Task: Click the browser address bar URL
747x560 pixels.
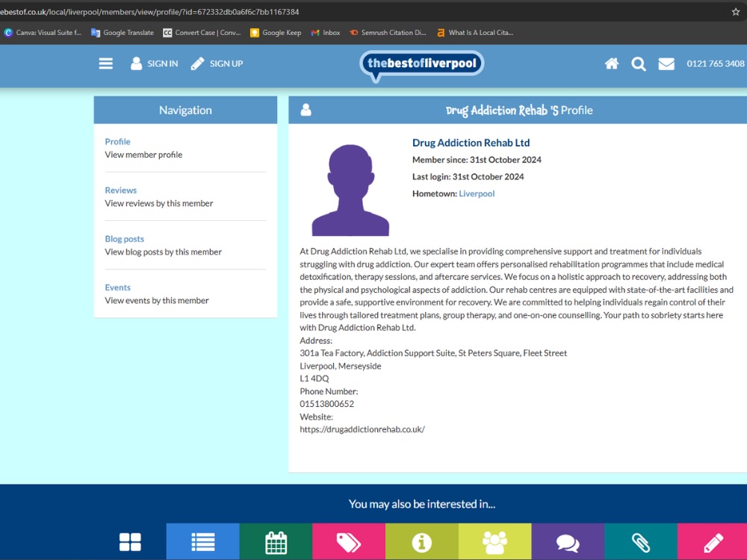Action: point(149,12)
